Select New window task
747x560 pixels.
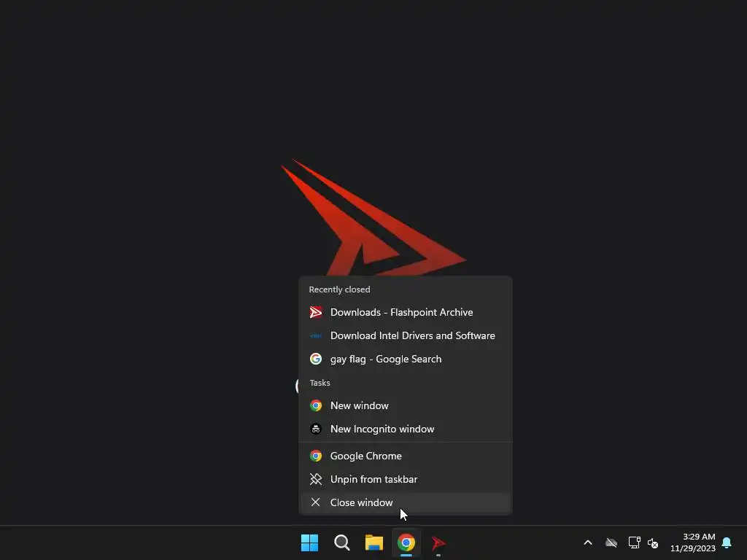pyautogui.click(x=406, y=405)
